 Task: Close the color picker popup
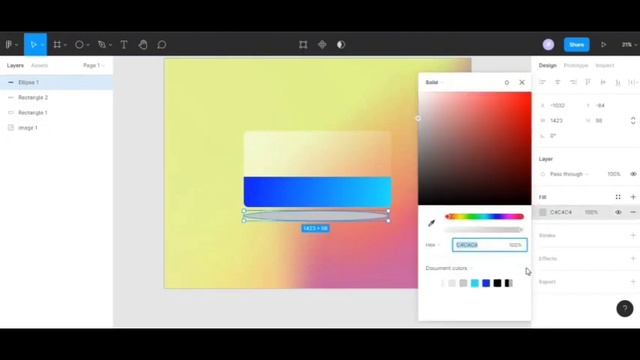click(522, 82)
